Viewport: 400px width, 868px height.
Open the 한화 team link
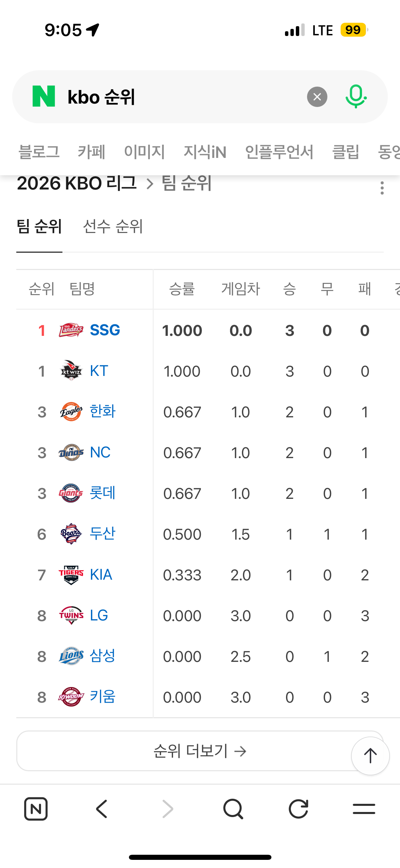102,412
